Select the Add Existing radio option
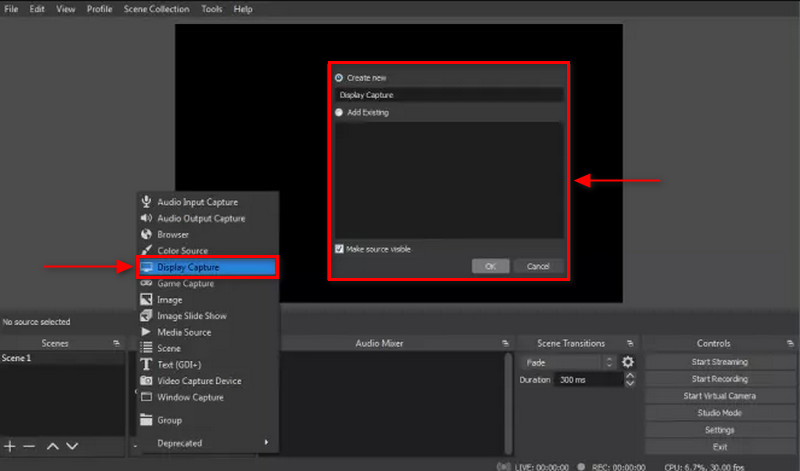This screenshot has width=800, height=471. point(339,112)
